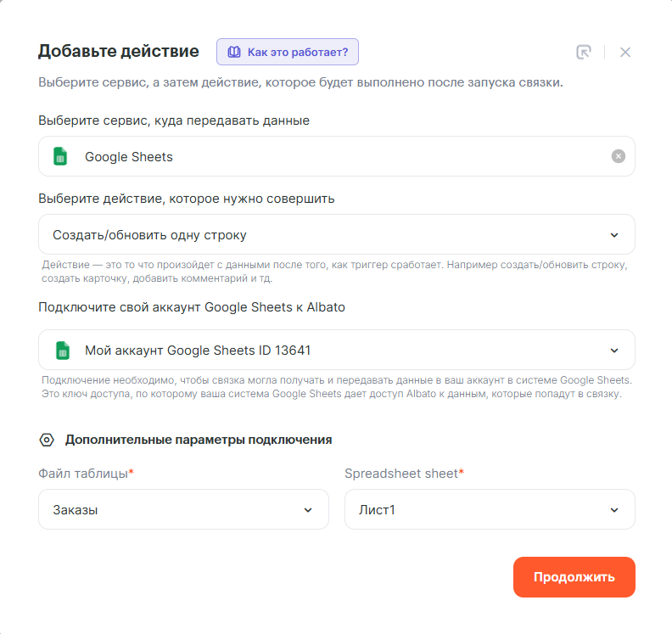Click the "Spreadsheet sheet" field label
Image resolution: width=672 pixels, height=634 pixels.
[x=401, y=474]
